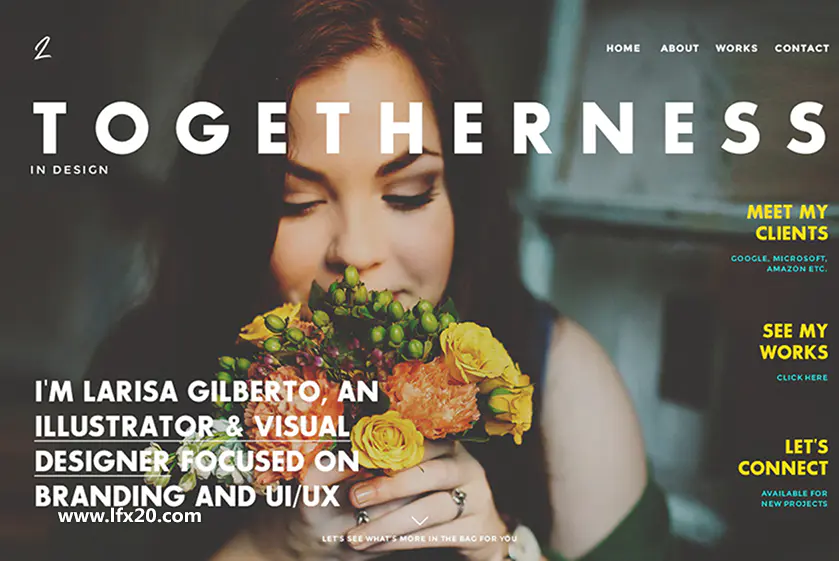
Task: Click Let's see what's more caption
Action: pos(420,539)
